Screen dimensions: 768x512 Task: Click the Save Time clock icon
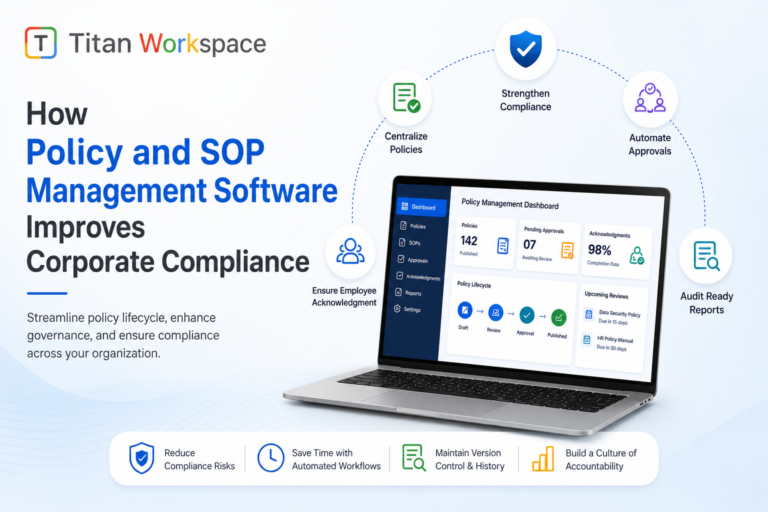270,458
